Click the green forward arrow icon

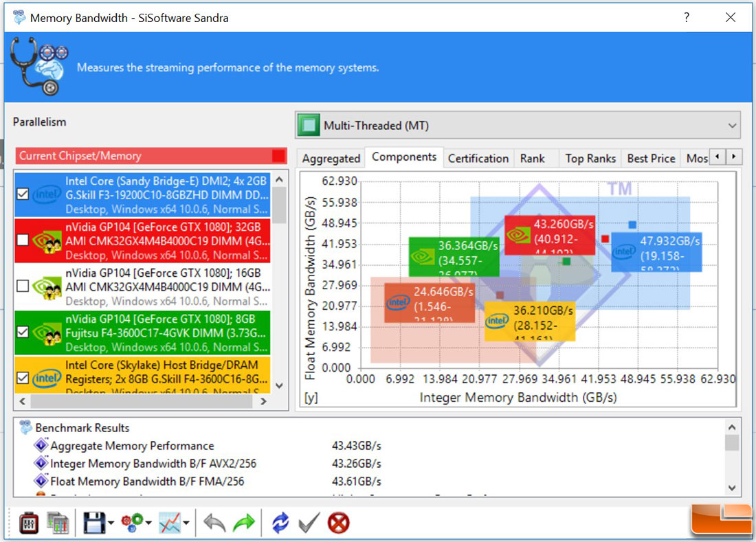[244, 523]
